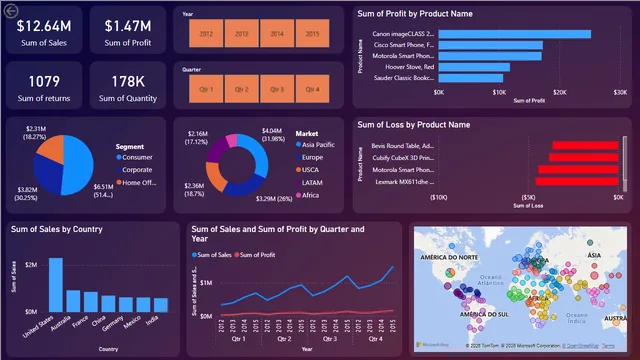Screen dimensions: 640x360
Task: Select the Sum of Quantity card
Action: pos(128,85)
